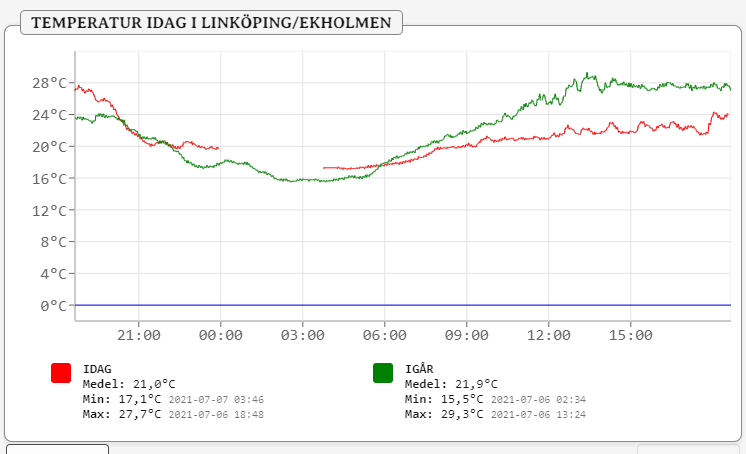Click the green IGÅR legend swatch
This screenshot has width=746, height=454.
pyautogui.click(x=383, y=372)
